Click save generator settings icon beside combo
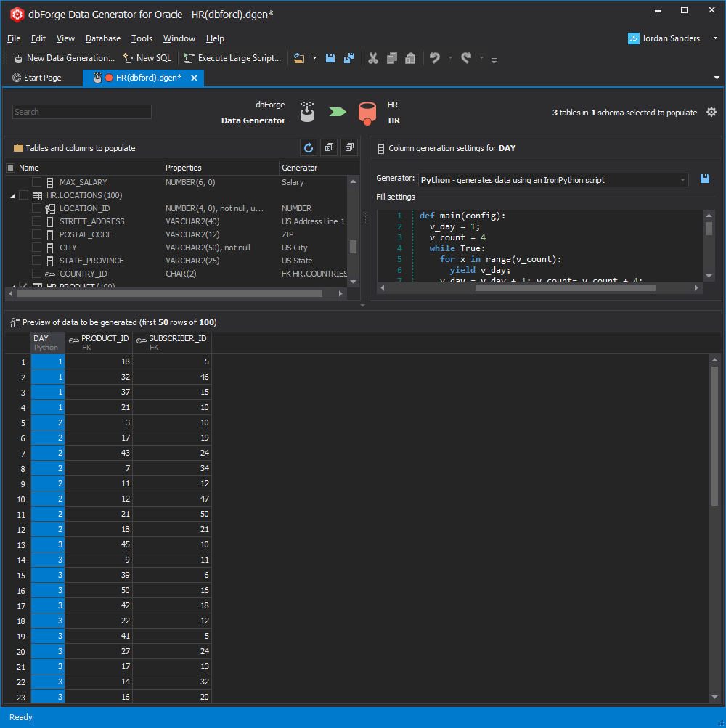The width and height of the screenshot is (726, 728). click(705, 179)
